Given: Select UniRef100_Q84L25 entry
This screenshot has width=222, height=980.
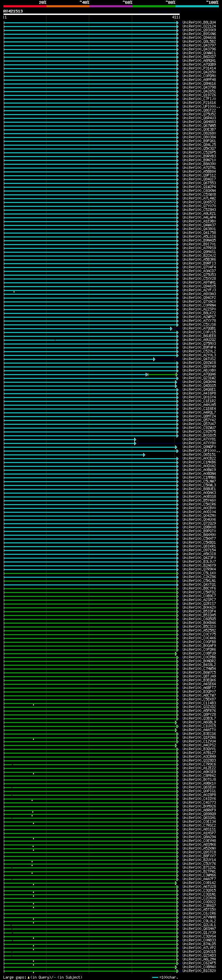Looking at the screenshot, I should tap(199, 145).
